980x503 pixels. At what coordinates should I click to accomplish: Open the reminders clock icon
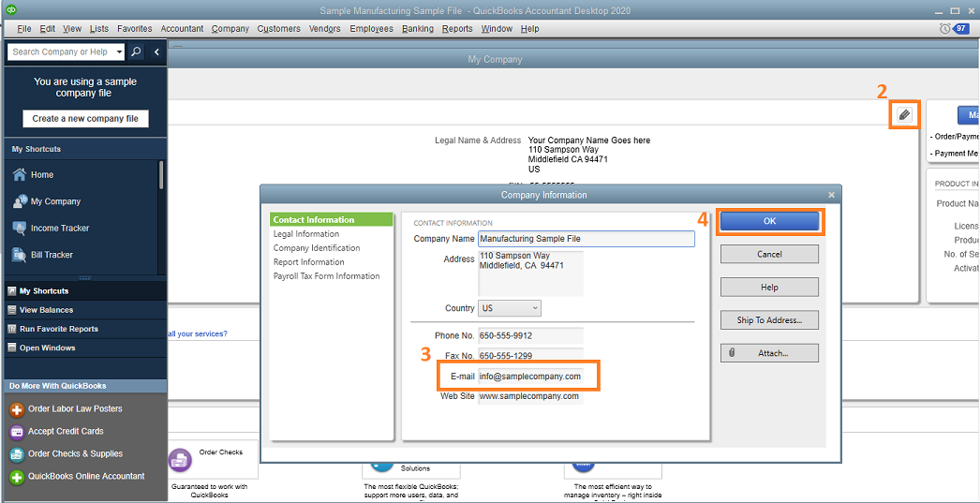[x=944, y=29]
